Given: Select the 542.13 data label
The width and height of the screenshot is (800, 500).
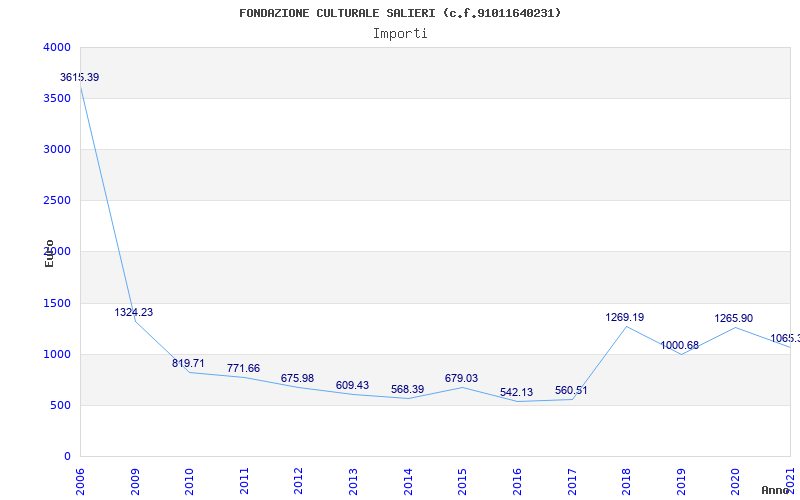Looking at the screenshot, I should [516, 392].
